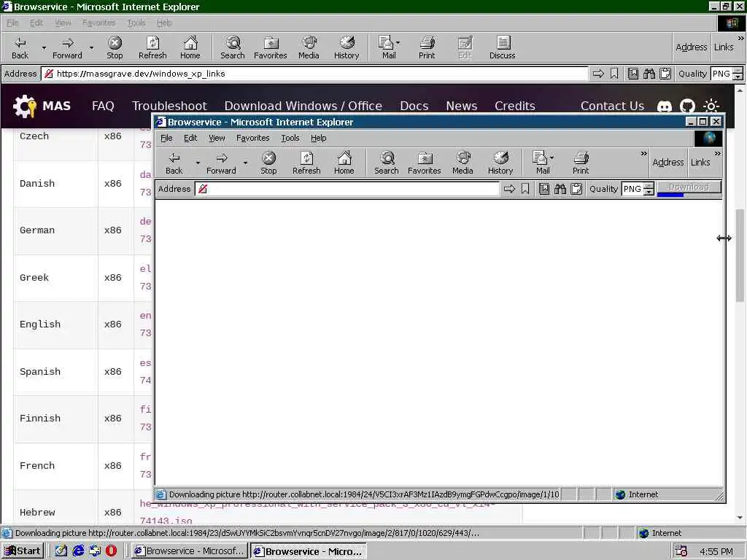
Task: Open Edit menu in front window
Action: pos(190,138)
